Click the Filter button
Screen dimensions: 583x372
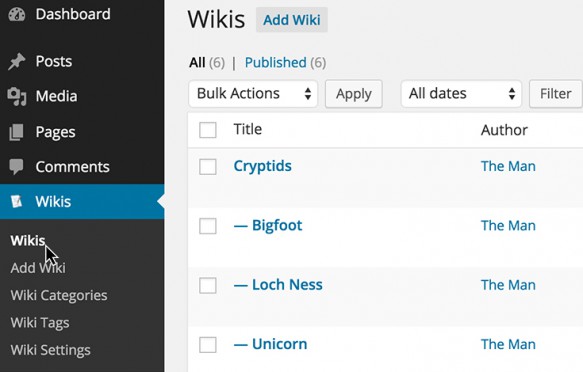[x=555, y=94]
